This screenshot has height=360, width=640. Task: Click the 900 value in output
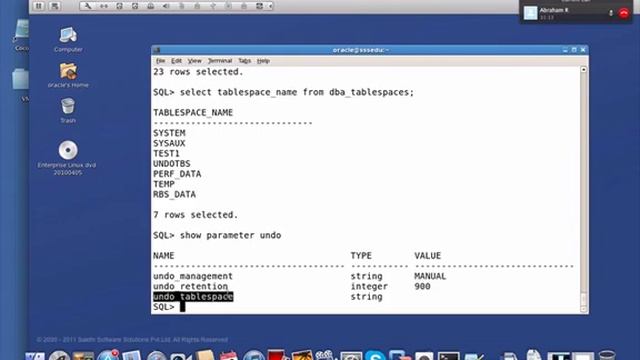[422, 287]
